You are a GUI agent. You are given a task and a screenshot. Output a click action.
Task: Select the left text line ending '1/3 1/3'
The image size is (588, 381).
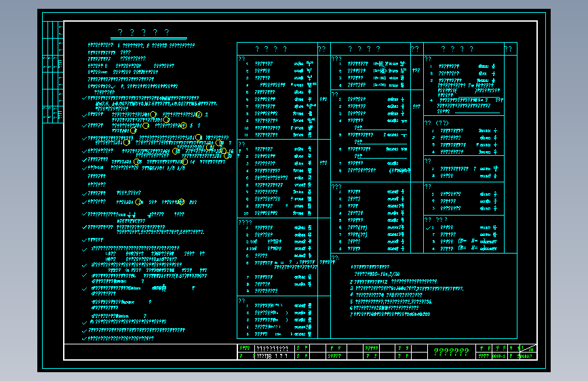tap(136, 168)
